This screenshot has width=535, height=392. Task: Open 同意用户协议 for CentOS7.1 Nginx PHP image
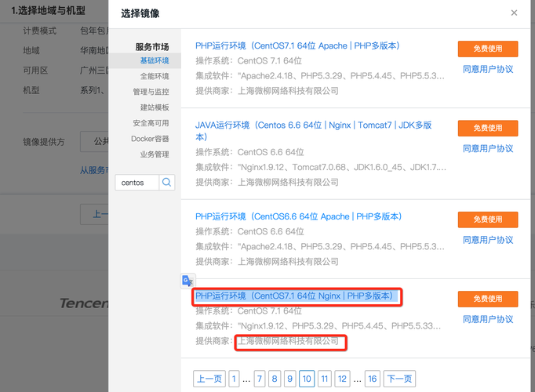coord(488,319)
